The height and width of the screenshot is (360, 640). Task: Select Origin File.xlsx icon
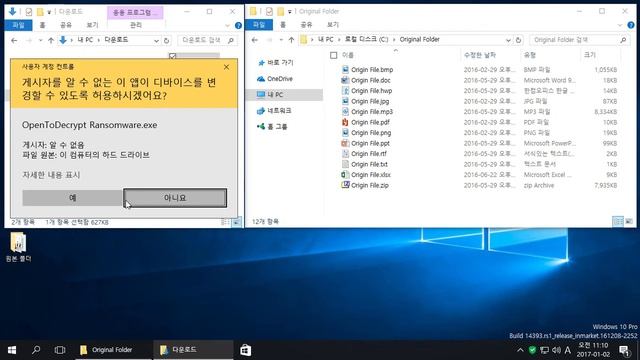tap(345, 175)
